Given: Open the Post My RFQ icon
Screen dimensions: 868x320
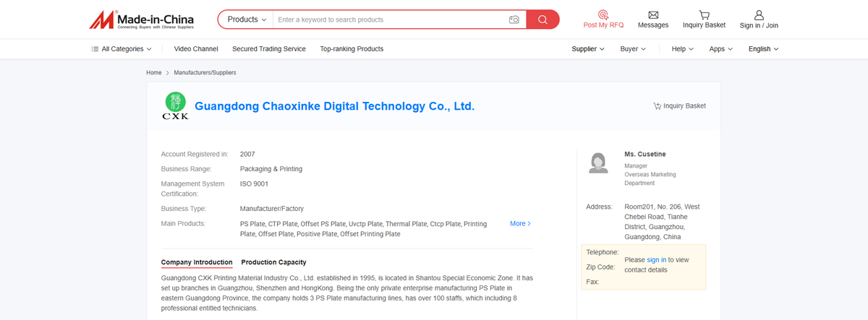Looking at the screenshot, I should (603, 14).
